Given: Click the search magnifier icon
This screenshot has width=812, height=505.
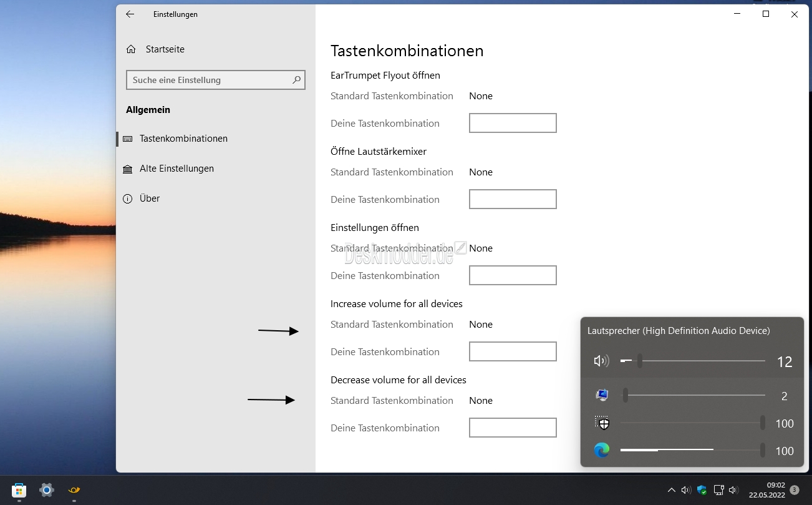Looking at the screenshot, I should coord(297,80).
